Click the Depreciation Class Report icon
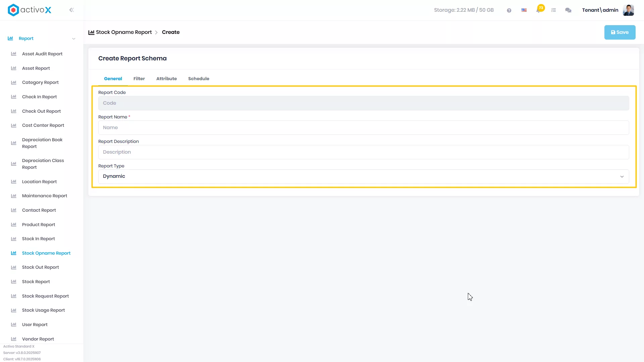The height and width of the screenshot is (362, 644). click(14, 164)
